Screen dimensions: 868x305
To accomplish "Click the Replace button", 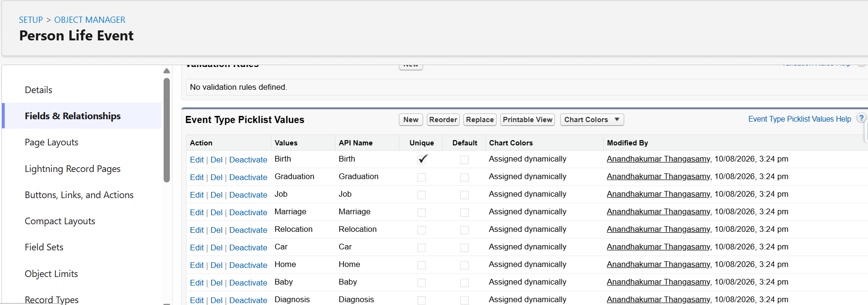I will click(x=480, y=120).
